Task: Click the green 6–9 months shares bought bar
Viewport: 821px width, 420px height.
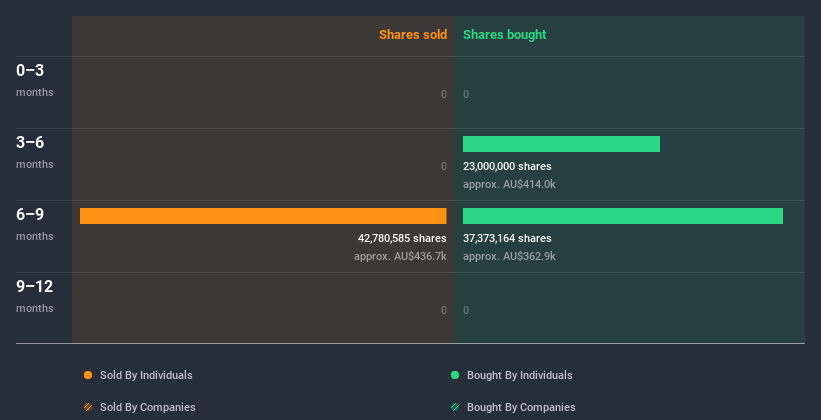Action: point(623,216)
